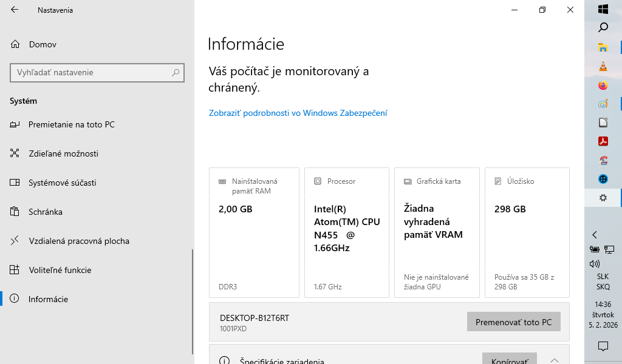
Task: Collapse the Špecifikácie zariadenia section
Action: point(554,360)
